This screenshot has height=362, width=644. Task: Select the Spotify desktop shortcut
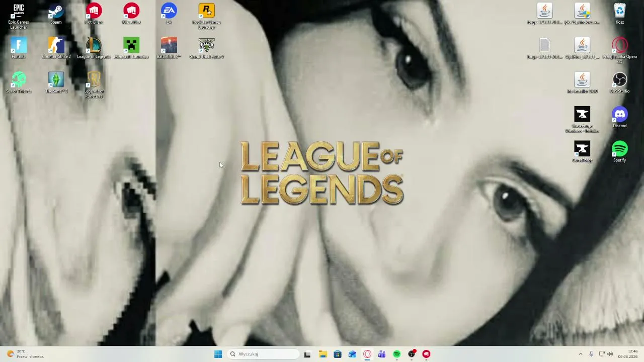tap(620, 152)
